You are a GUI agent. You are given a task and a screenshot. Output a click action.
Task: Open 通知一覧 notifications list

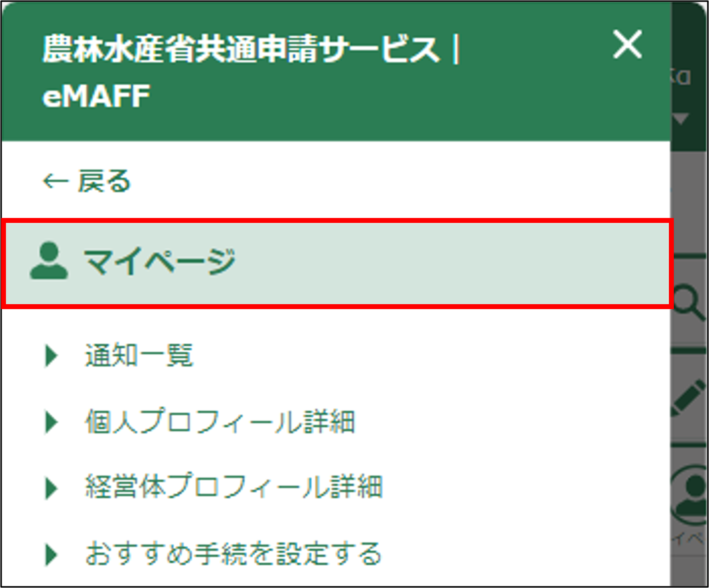[x=139, y=355]
